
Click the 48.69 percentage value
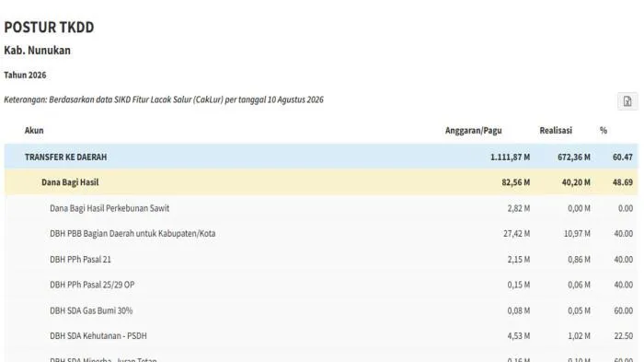(x=623, y=182)
